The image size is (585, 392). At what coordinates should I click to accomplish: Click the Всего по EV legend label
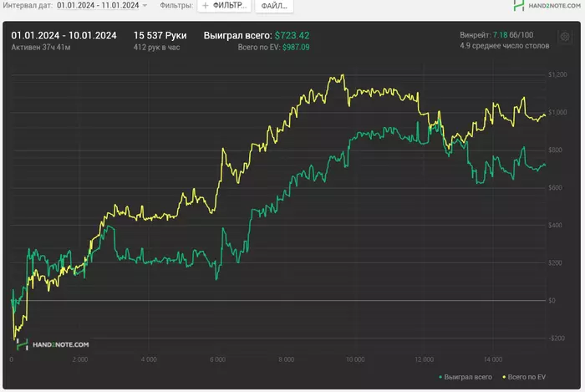(x=526, y=377)
